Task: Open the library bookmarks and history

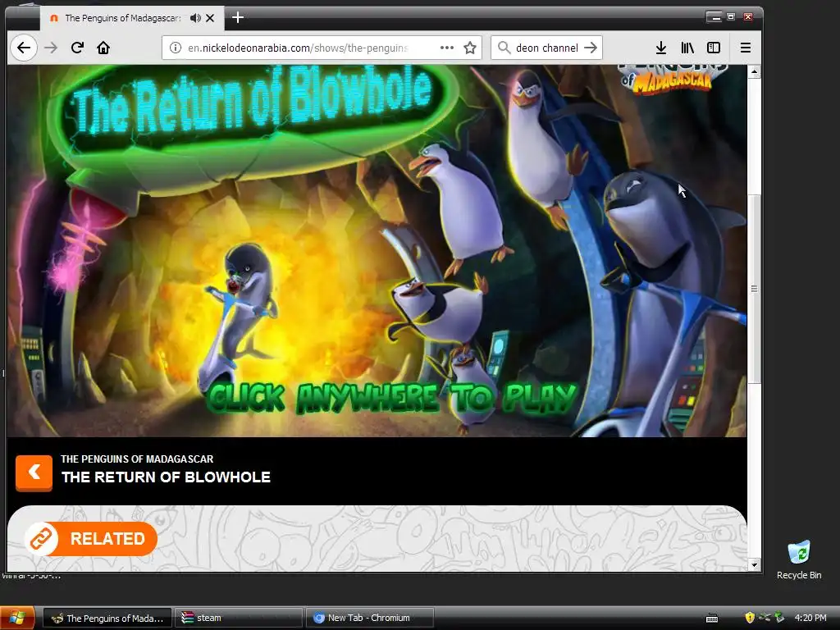Action: pos(687,48)
